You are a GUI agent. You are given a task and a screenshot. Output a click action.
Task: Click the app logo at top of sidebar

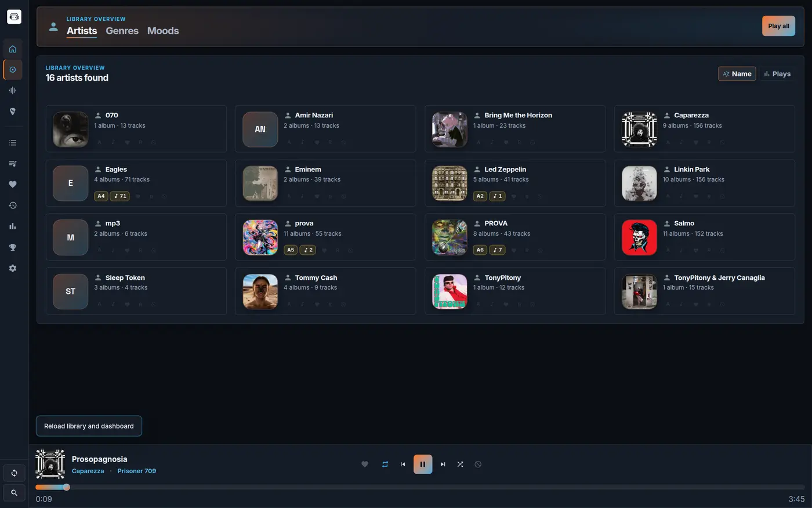click(x=14, y=17)
